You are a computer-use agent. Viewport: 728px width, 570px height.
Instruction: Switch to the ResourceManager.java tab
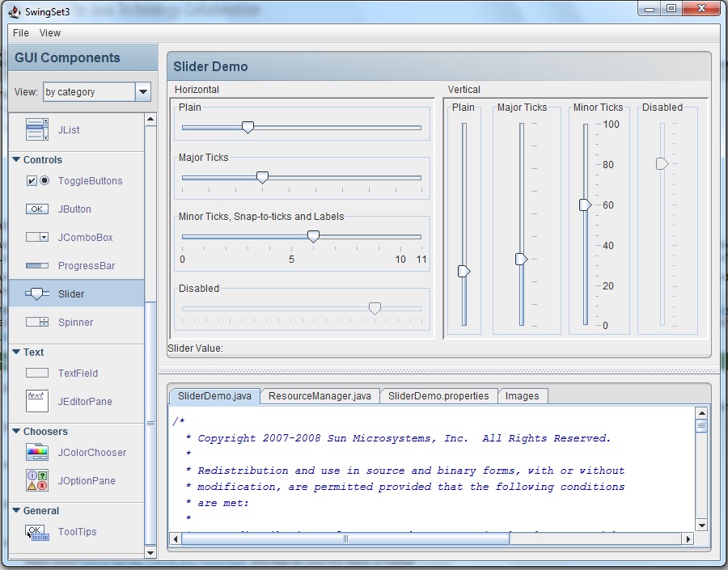(x=320, y=396)
